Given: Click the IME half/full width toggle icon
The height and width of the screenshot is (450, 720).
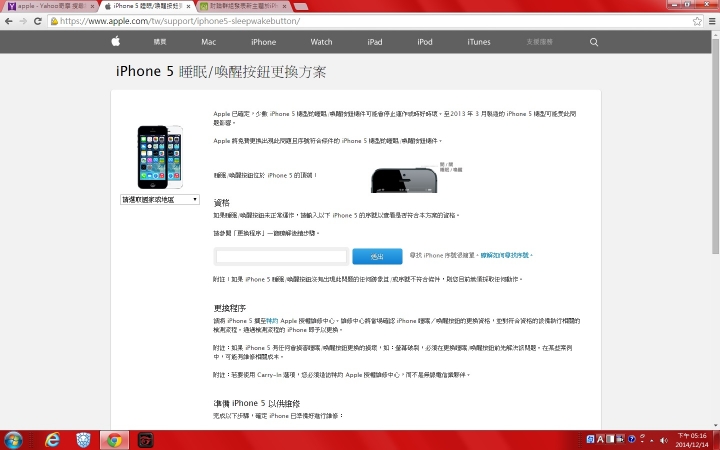Looking at the screenshot, I should (x=610, y=439).
